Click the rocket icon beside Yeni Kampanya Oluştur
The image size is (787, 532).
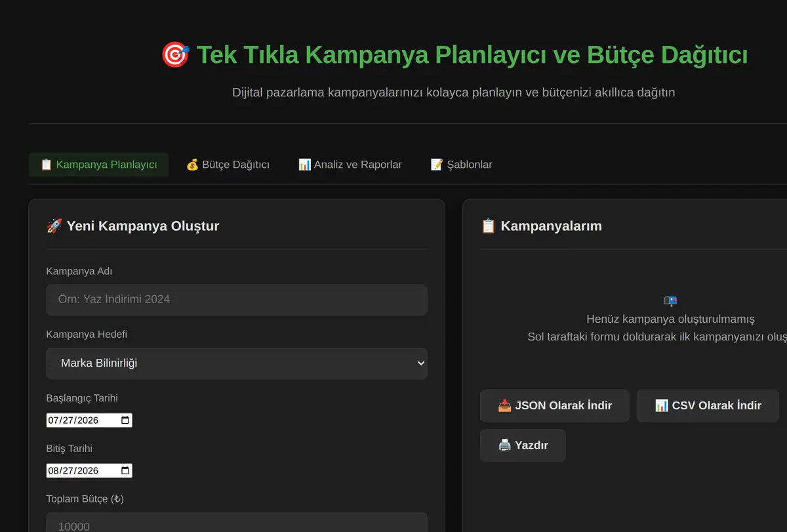[x=54, y=226]
